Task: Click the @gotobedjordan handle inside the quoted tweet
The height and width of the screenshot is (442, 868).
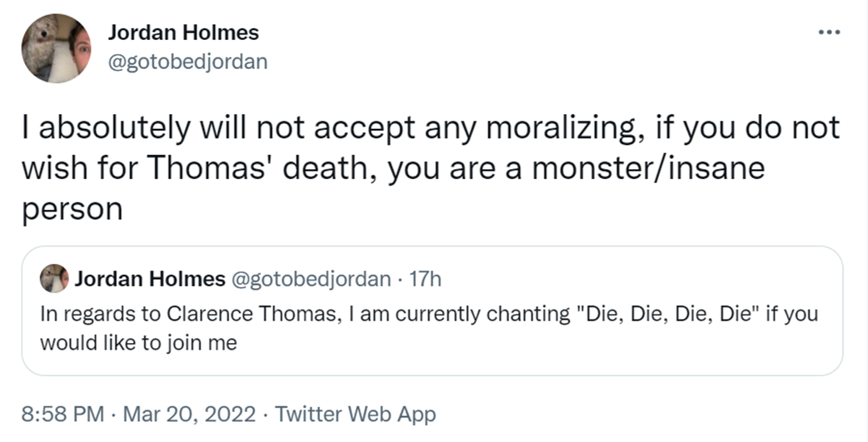Action: 310,279
